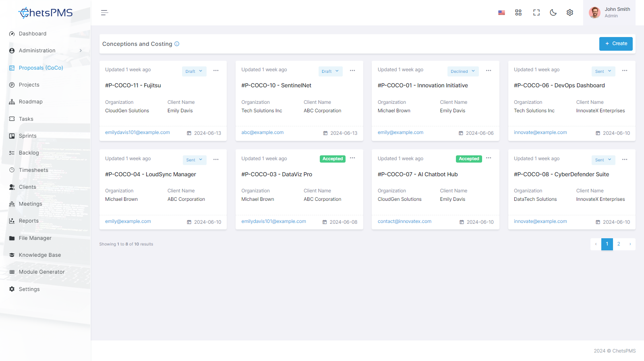Open more options on the SentinelNet card

point(352,71)
